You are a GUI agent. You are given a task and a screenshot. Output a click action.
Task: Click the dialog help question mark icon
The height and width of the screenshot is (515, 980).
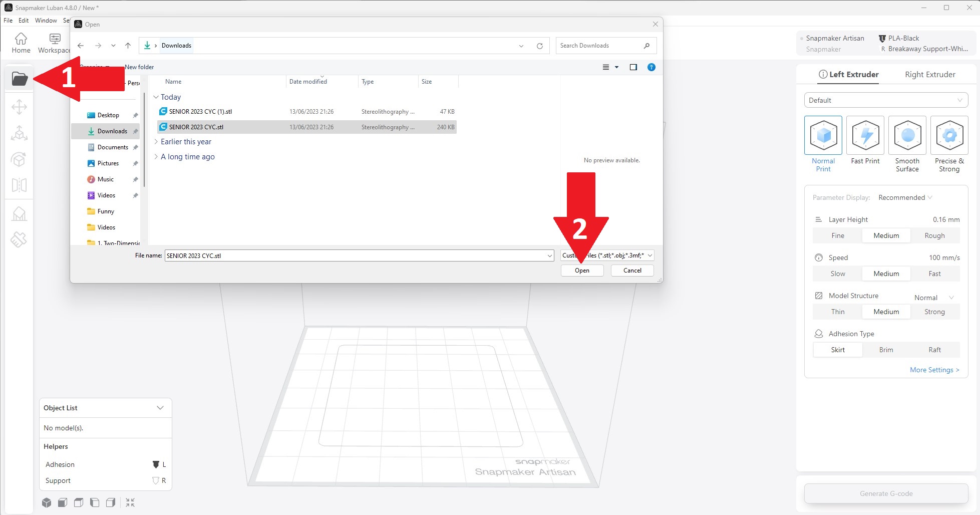(651, 67)
